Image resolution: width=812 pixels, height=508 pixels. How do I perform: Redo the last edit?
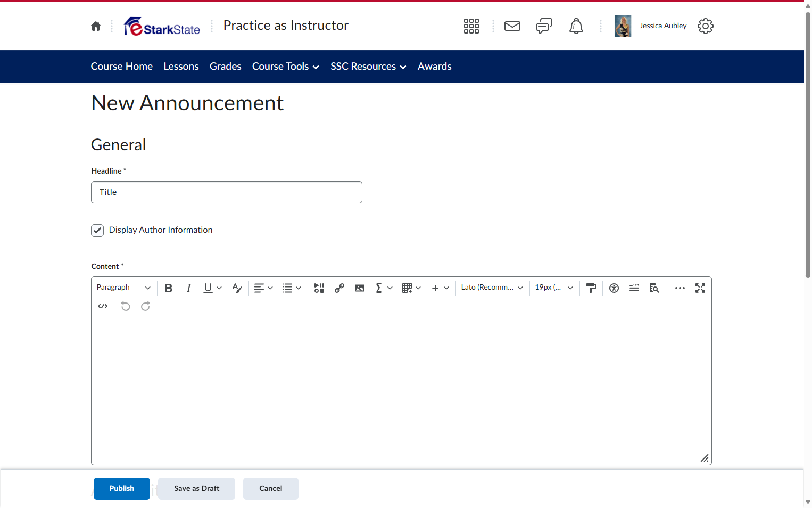coord(145,306)
